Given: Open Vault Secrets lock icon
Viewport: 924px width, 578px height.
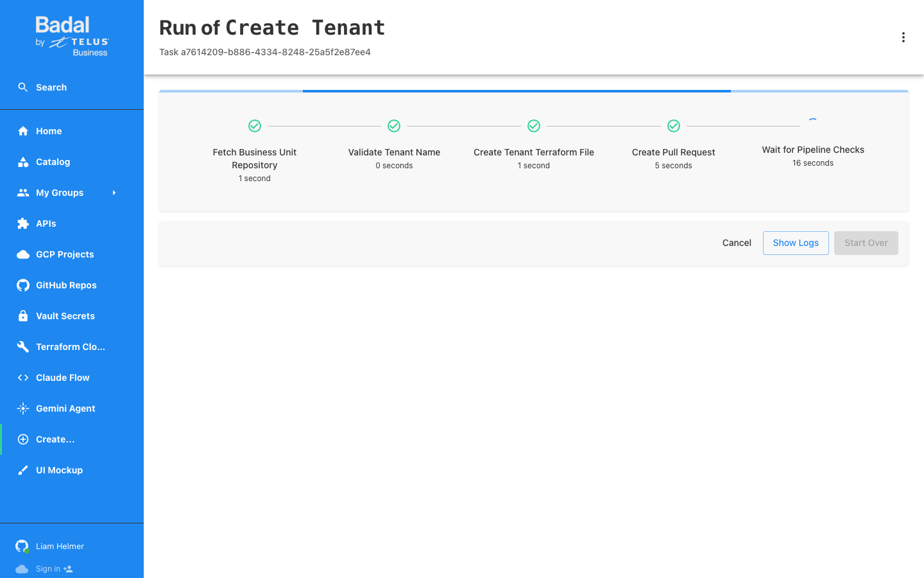Looking at the screenshot, I should pyautogui.click(x=23, y=316).
